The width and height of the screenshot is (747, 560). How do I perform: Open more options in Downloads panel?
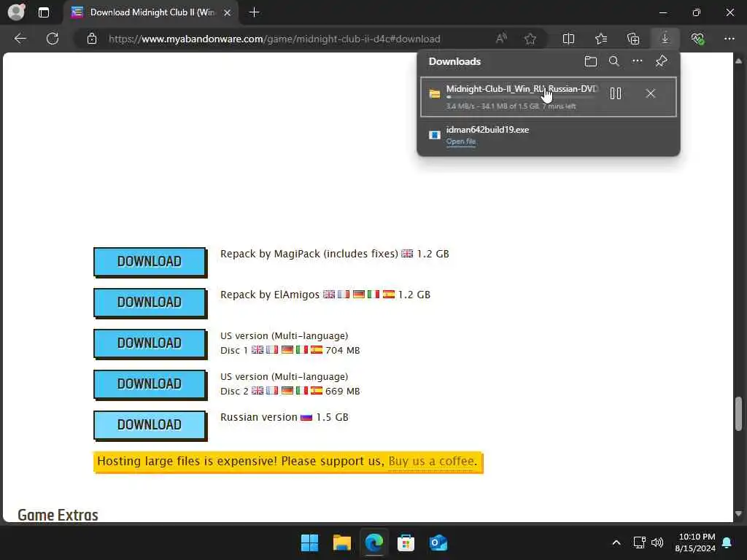[x=638, y=61]
